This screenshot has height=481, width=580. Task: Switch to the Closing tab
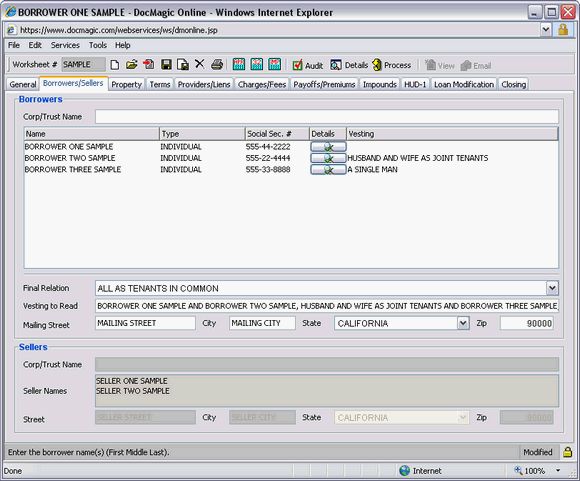pos(513,85)
